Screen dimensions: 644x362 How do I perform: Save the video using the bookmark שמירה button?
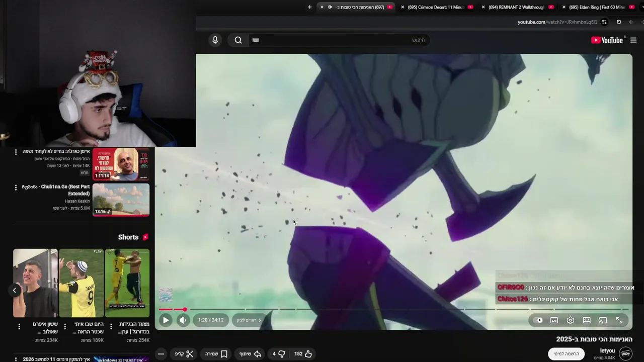[x=216, y=354]
